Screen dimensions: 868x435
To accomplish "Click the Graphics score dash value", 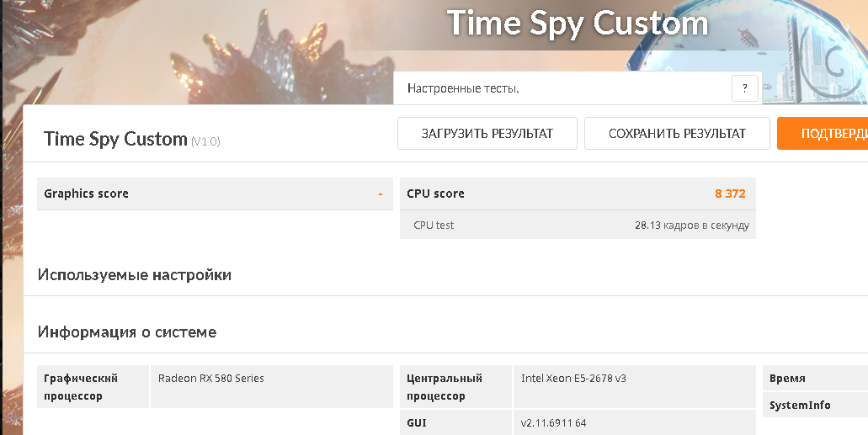I will pos(381,194).
